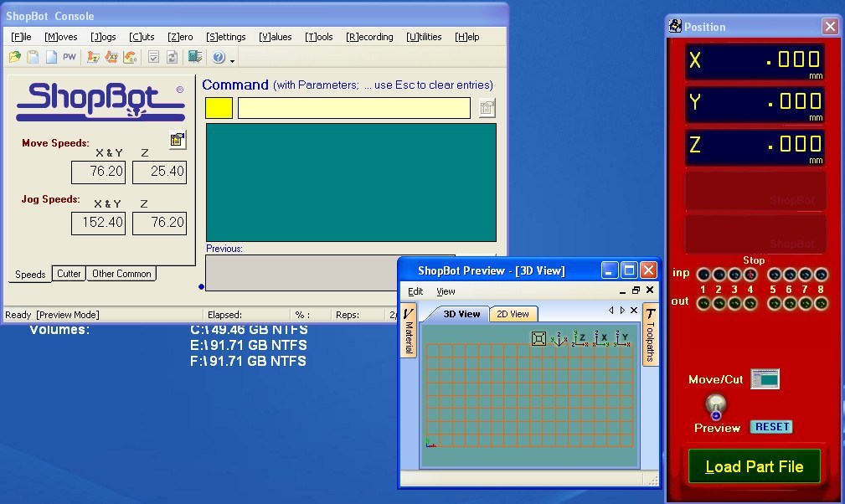Click the Zero XY axes toolbar icon
Viewport: 845px width, 504px height.
click(x=111, y=57)
